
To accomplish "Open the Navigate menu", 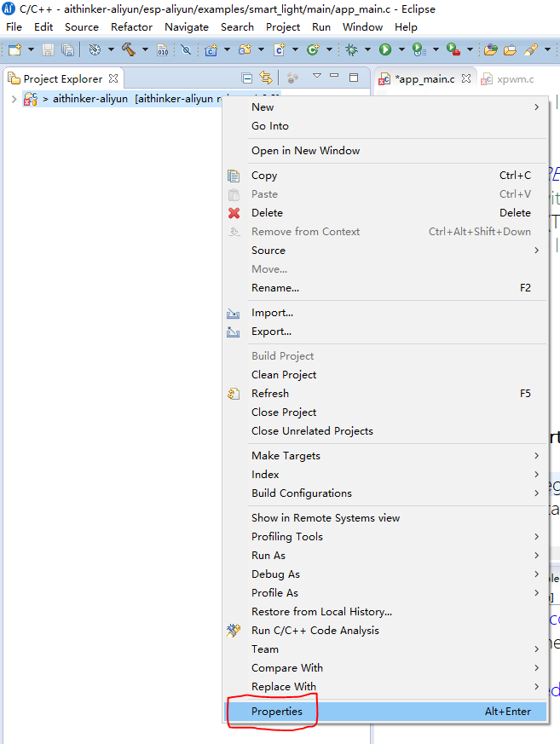I will pyautogui.click(x=187, y=27).
